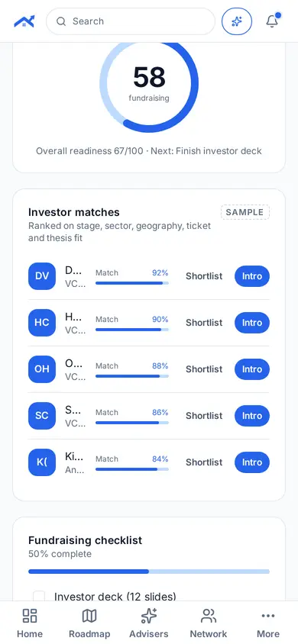Click the SC investor avatar

click(x=42, y=415)
